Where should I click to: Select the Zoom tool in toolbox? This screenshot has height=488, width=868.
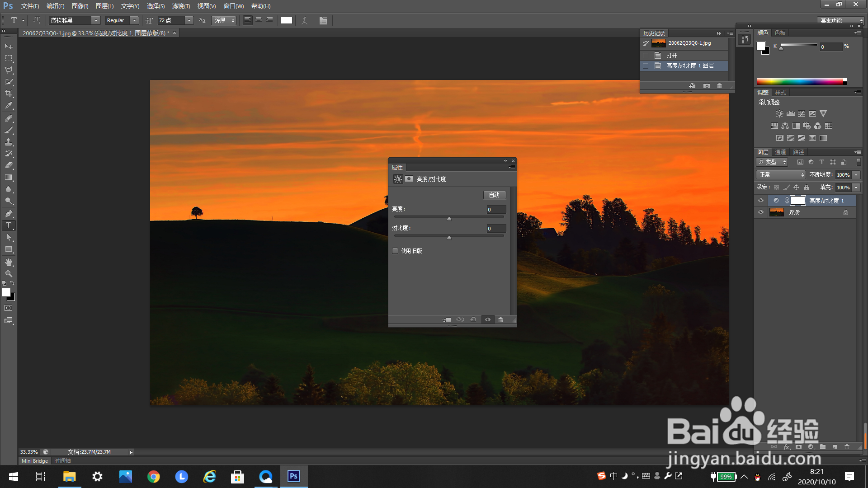[9, 274]
